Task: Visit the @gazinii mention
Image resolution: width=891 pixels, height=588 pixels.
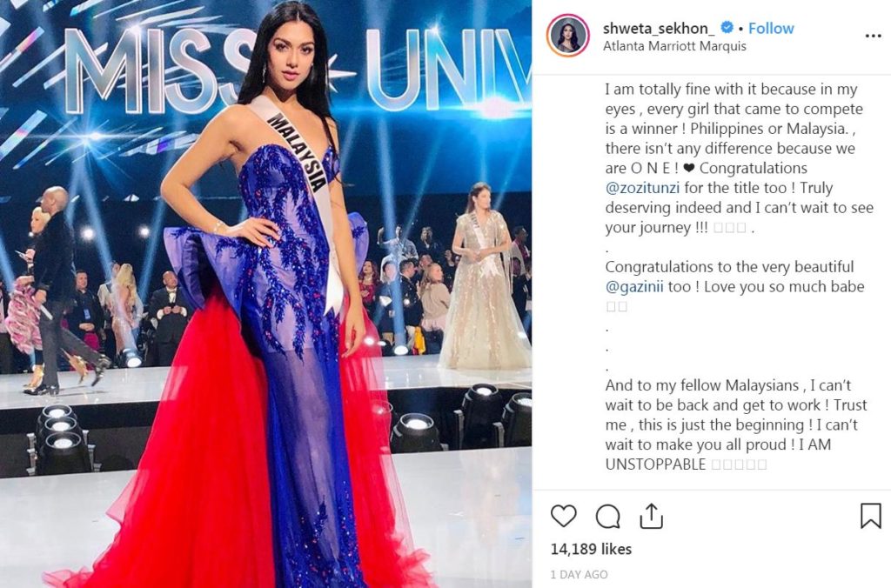Action: coord(634,286)
